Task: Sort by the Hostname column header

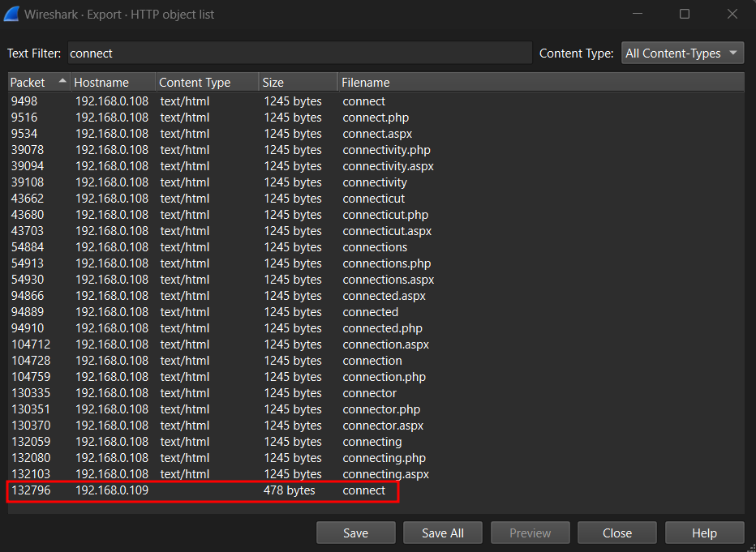Action: click(113, 83)
